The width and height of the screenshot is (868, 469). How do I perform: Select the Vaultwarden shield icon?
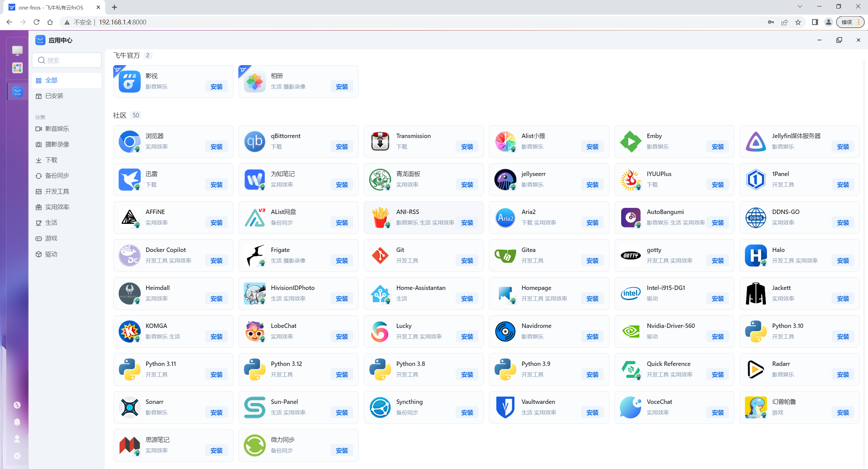(x=505, y=407)
